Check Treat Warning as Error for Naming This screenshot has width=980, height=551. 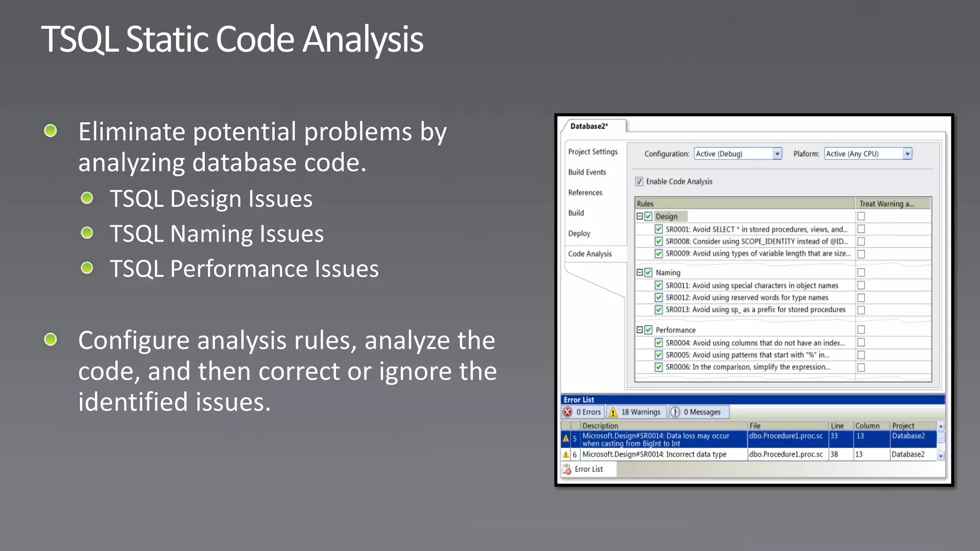[861, 272]
